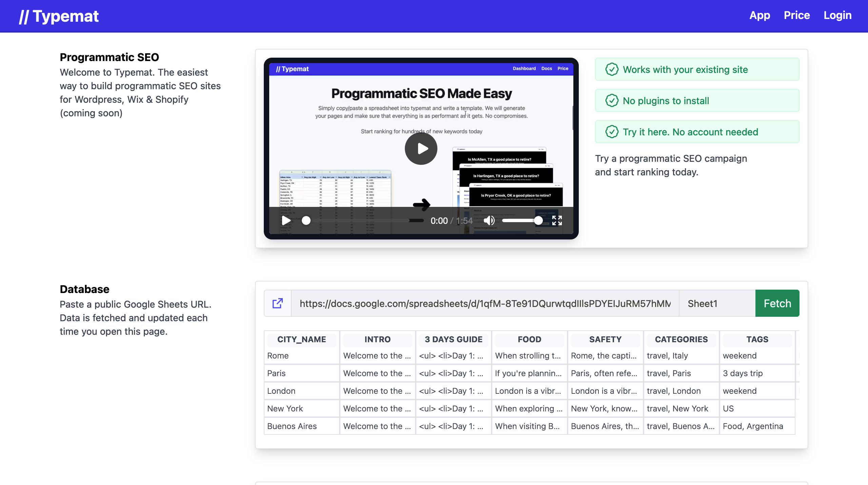Screen dimensions: 868x485
Task: Click the INTRO column header
Action: pyautogui.click(x=377, y=339)
